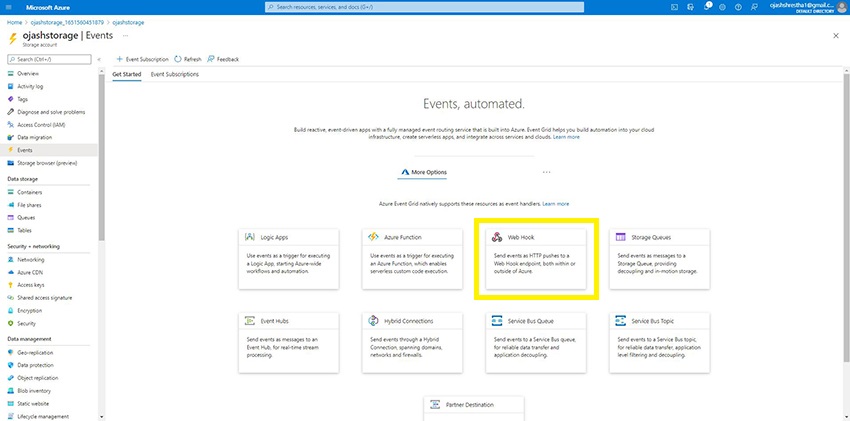Open Tags in the sidebar
Viewport: 850px width, 421px height.
pyautogui.click(x=22, y=99)
